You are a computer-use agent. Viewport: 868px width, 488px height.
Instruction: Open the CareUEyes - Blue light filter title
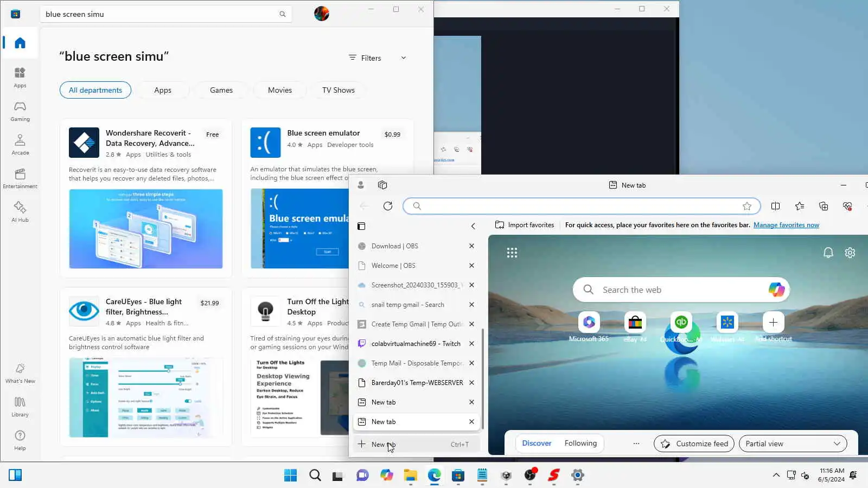point(144,307)
